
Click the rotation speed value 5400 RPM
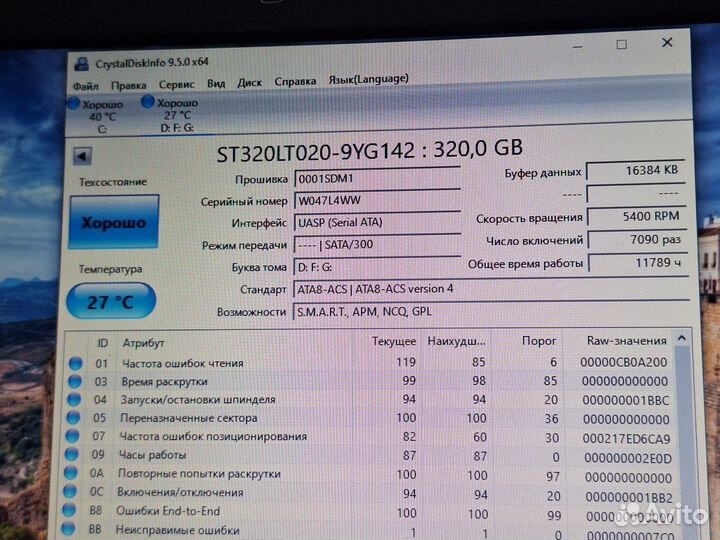[x=637, y=216]
